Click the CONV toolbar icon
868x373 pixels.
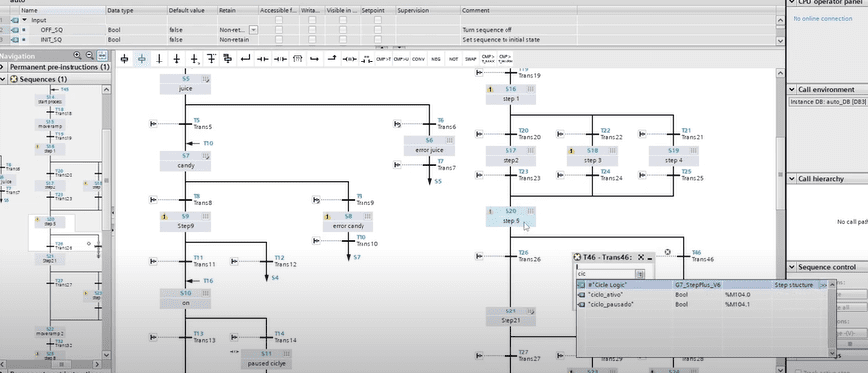(418, 58)
